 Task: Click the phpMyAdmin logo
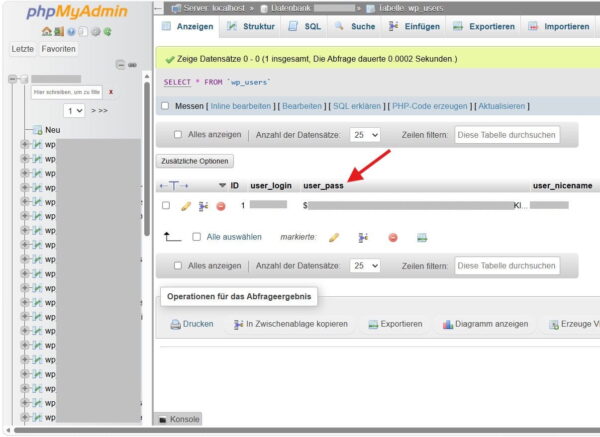click(77, 11)
